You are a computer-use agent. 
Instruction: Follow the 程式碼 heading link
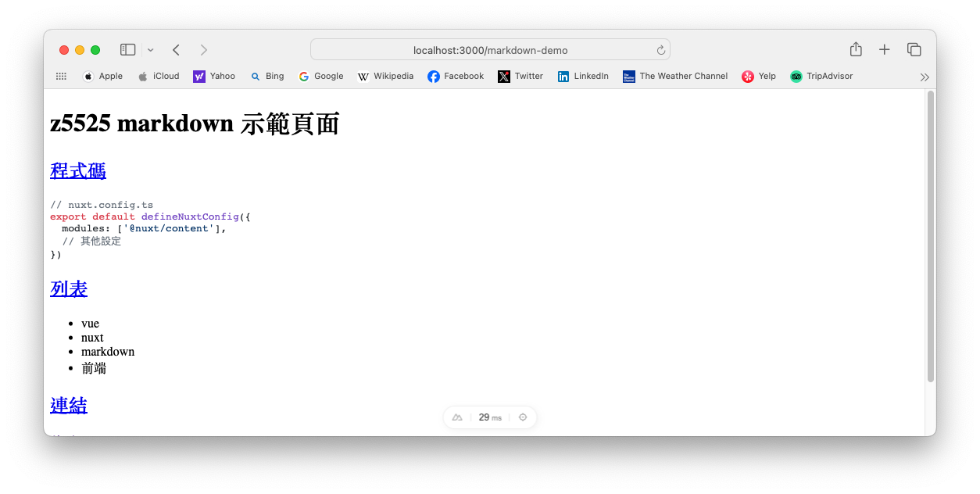pos(77,170)
